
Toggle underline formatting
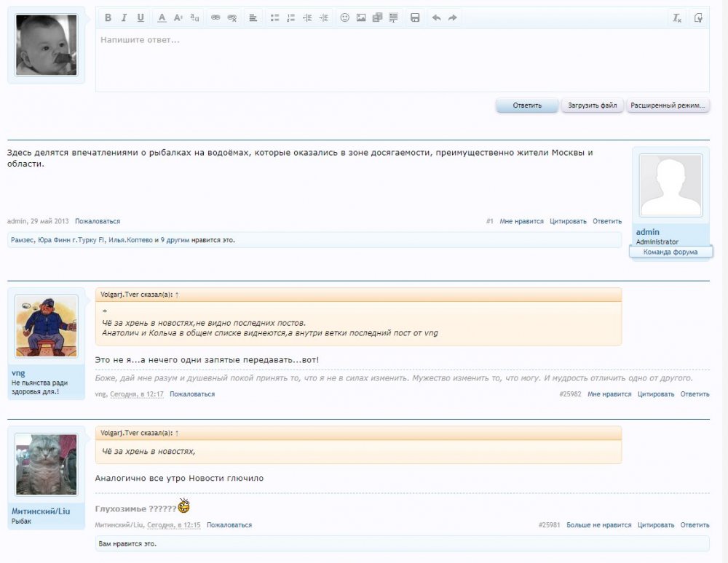141,17
